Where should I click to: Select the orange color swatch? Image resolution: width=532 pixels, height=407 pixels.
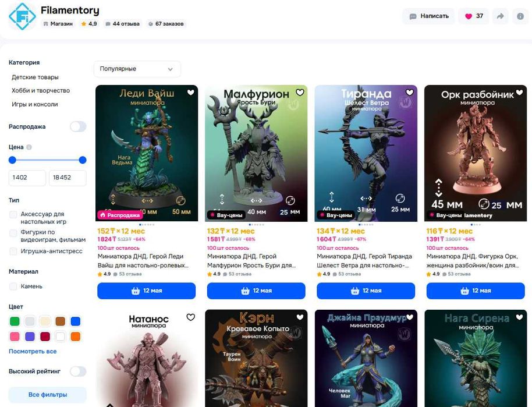[x=76, y=337]
